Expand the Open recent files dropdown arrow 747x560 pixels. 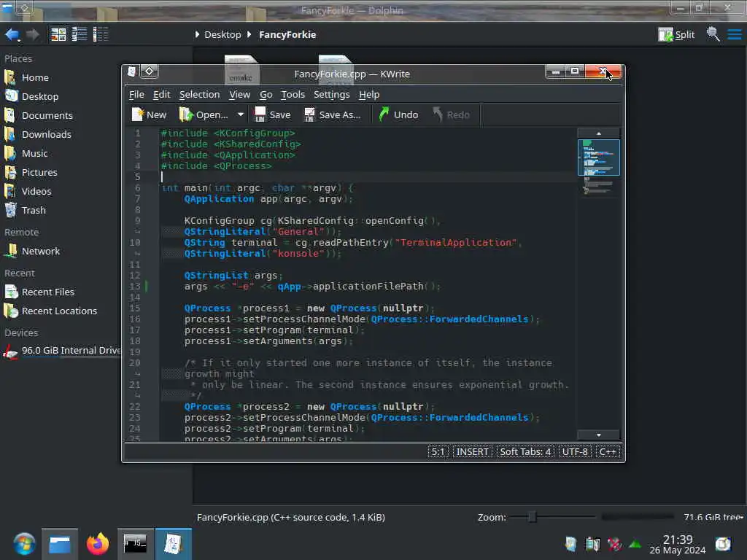pos(241,114)
